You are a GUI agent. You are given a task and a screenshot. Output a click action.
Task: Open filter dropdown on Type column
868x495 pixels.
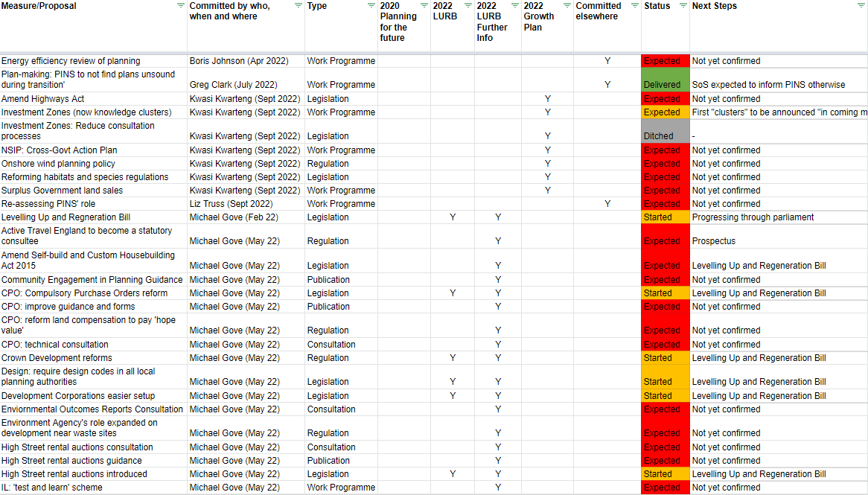point(371,5)
